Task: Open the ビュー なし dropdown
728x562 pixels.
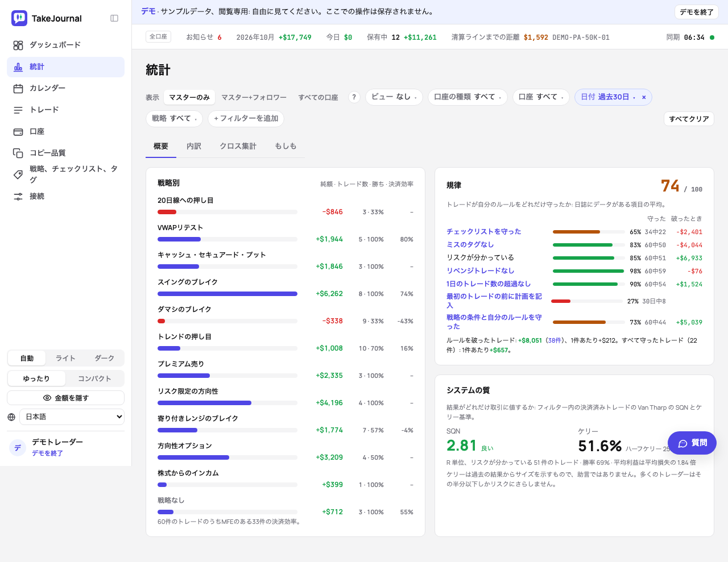Action: (x=394, y=97)
